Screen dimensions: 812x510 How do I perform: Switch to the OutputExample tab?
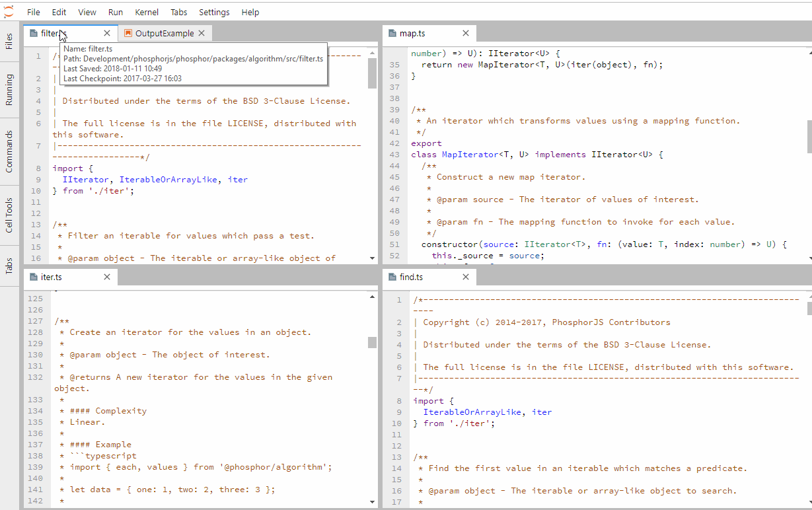tap(165, 32)
